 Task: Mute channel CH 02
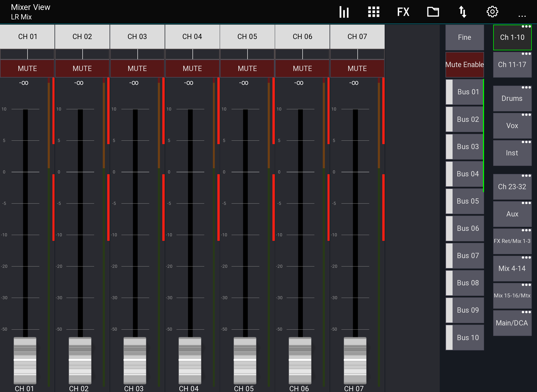[x=82, y=69]
